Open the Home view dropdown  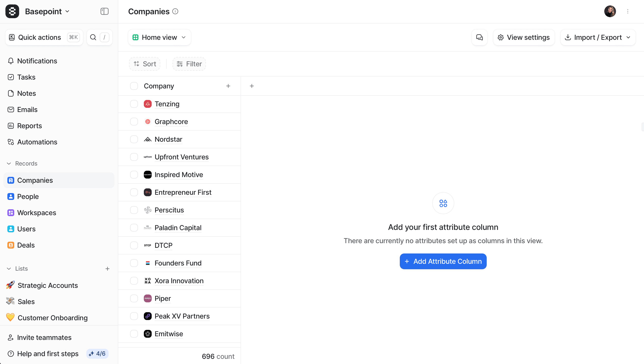pos(159,37)
